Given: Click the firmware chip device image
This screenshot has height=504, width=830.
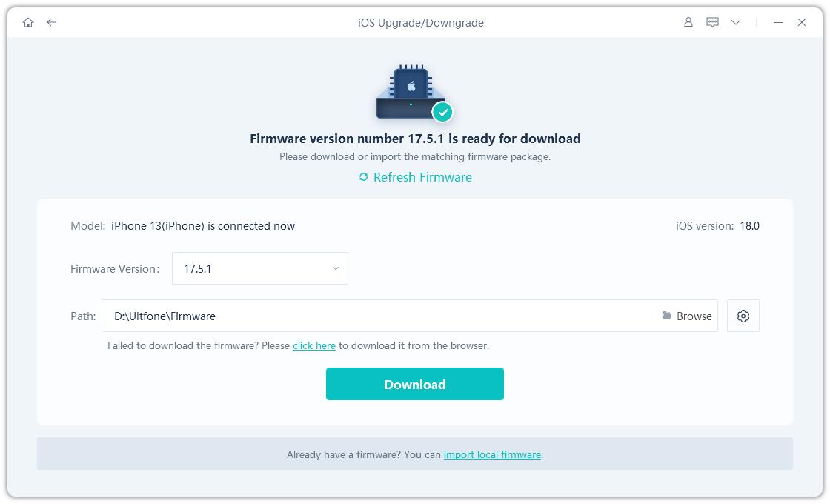Looking at the screenshot, I should [x=409, y=93].
